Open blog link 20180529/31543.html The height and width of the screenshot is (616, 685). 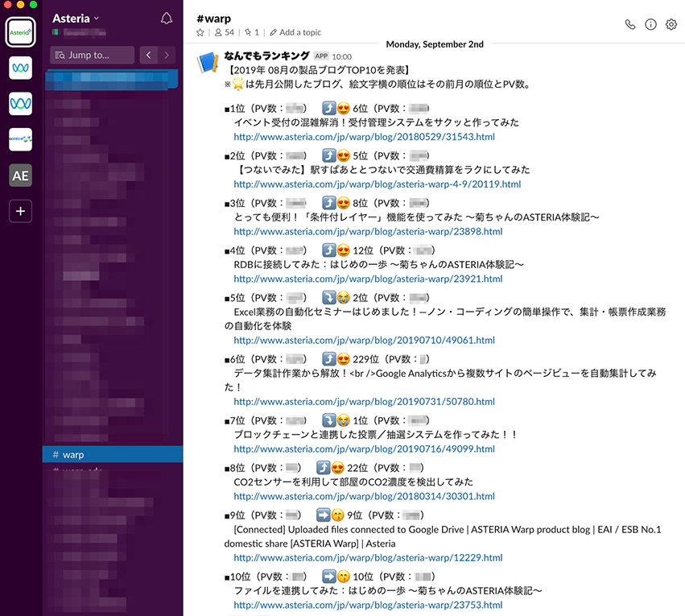pos(365,137)
